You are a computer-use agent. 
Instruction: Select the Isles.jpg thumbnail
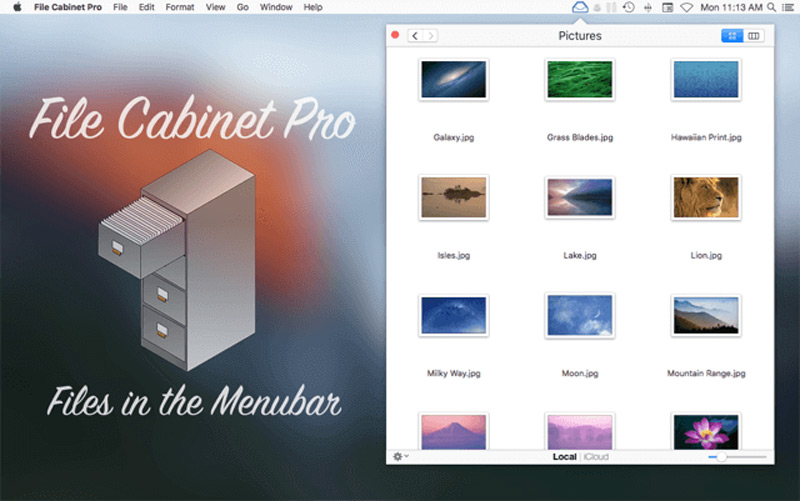(454, 197)
